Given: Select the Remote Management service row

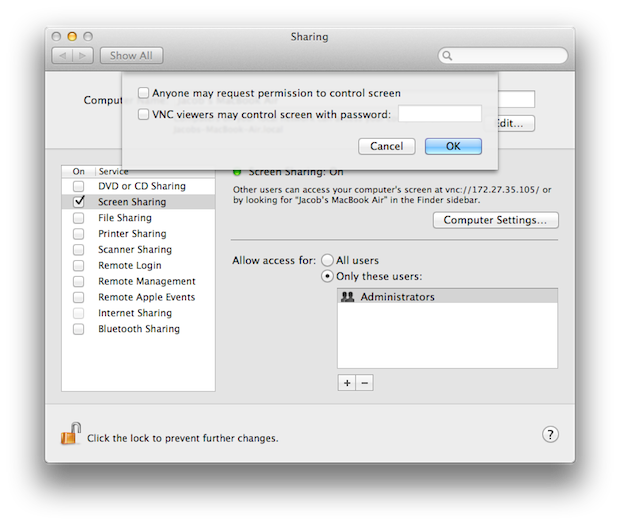Looking at the screenshot, I should 138,281.
